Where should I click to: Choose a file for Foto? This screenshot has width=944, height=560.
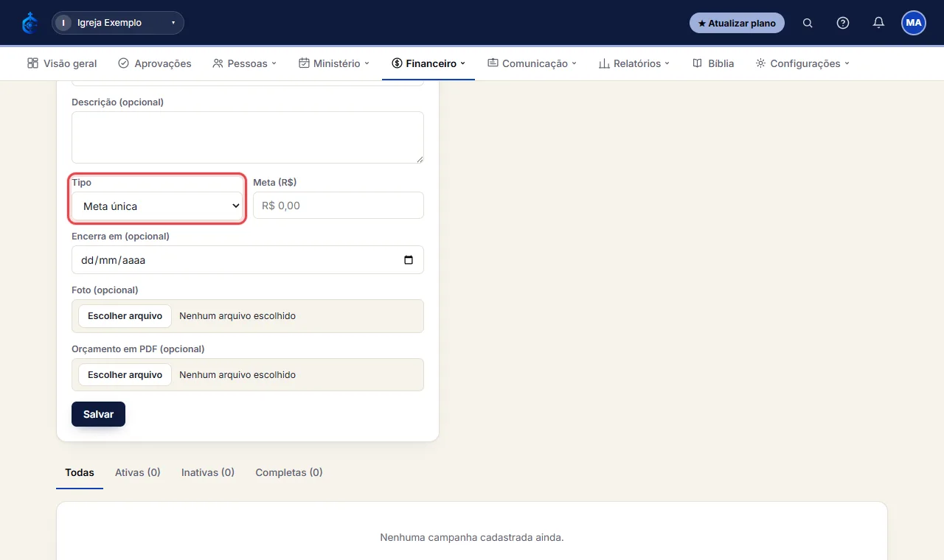pyautogui.click(x=125, y=316)
